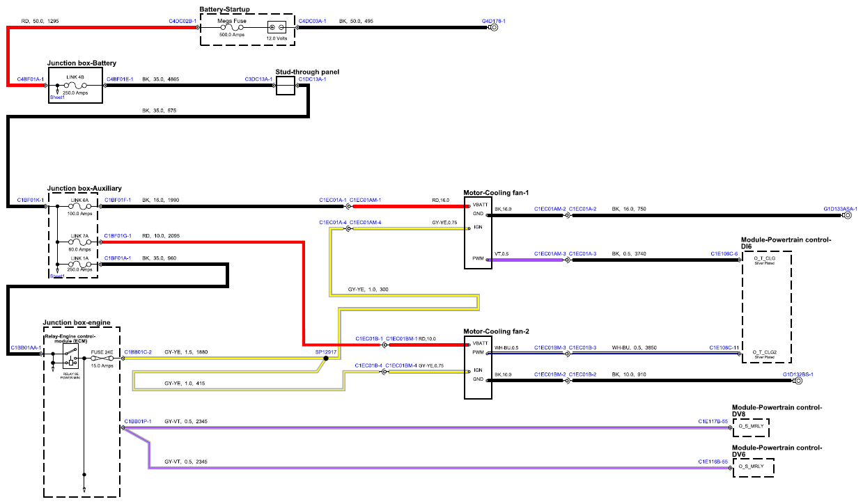
Task: Select the 12.0 Volts battery symbol
Action: 277,28
